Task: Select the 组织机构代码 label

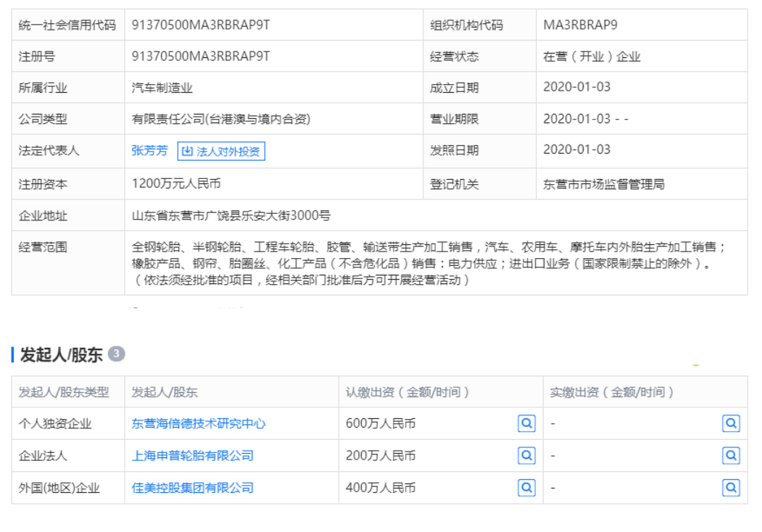Action: pyautogui.click(x=466, y=25)
